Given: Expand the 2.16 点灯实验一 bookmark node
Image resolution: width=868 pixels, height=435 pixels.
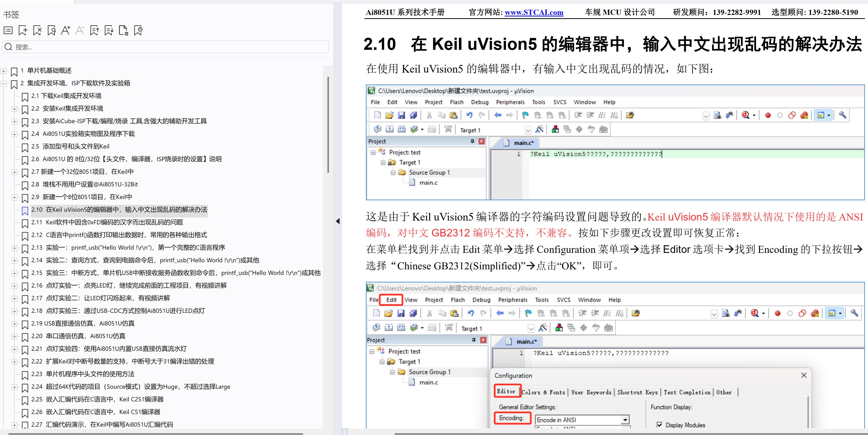Looking at the screenshot, I should (14, 286).
